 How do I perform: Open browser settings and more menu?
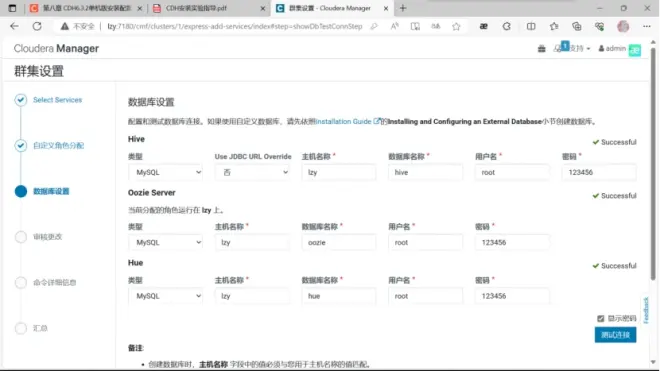point(647,26)
